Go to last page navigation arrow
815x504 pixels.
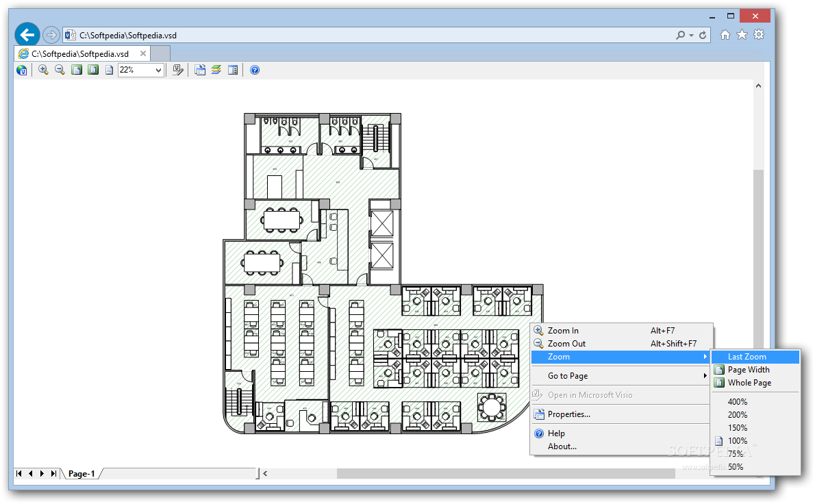pyautogui.click(x=53, y=473)
